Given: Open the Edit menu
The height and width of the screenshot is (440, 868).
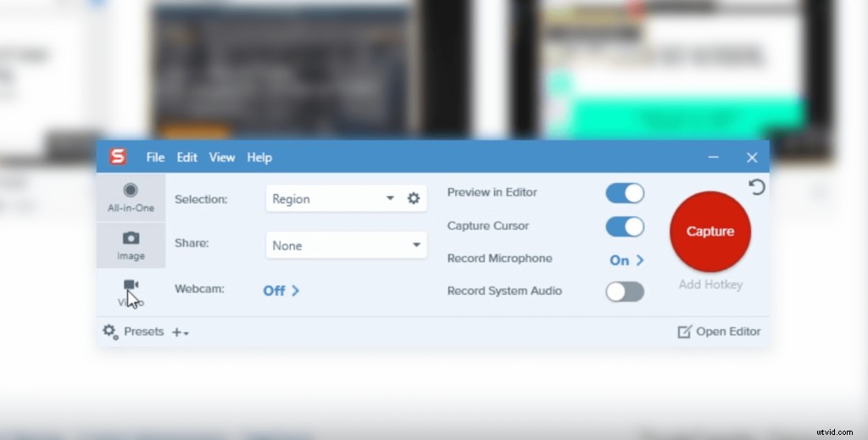Looking at the screenshot, I should click(187, 158).
